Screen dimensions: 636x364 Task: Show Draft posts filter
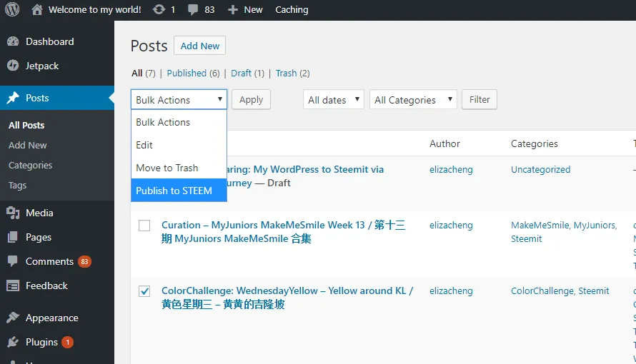[241, 74]
